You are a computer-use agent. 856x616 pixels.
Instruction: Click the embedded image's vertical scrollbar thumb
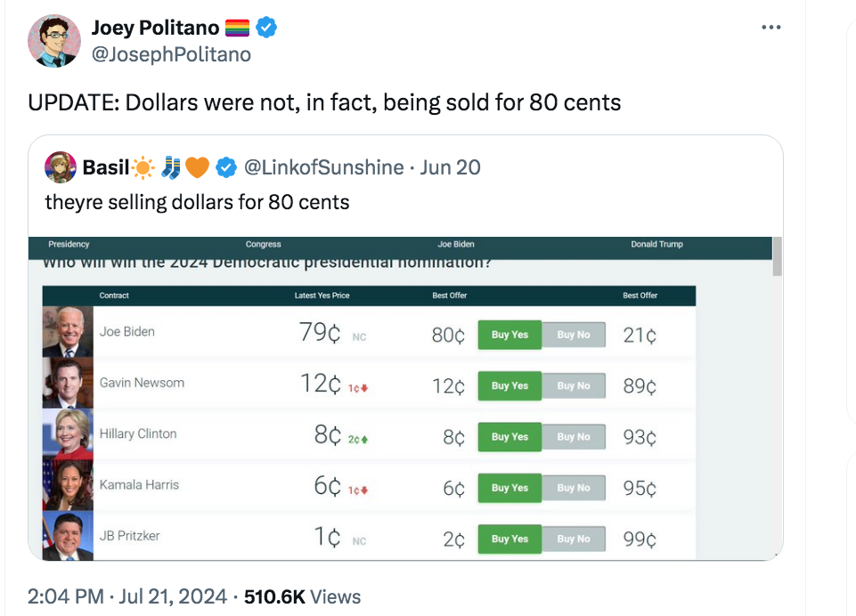[x=778, y=256]
